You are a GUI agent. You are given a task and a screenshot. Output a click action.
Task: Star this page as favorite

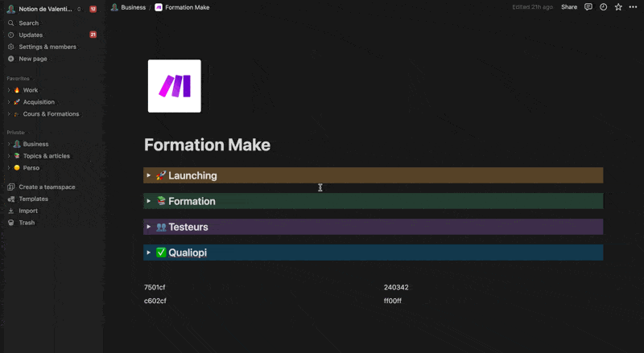pyautogui.click(x=618, y=7)
